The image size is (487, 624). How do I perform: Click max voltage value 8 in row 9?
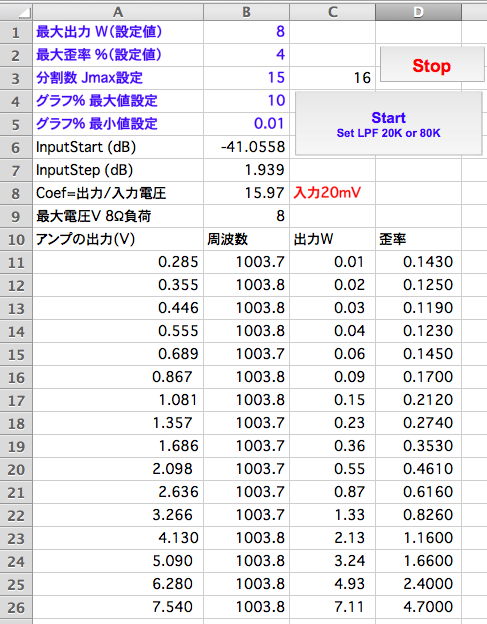246,216
